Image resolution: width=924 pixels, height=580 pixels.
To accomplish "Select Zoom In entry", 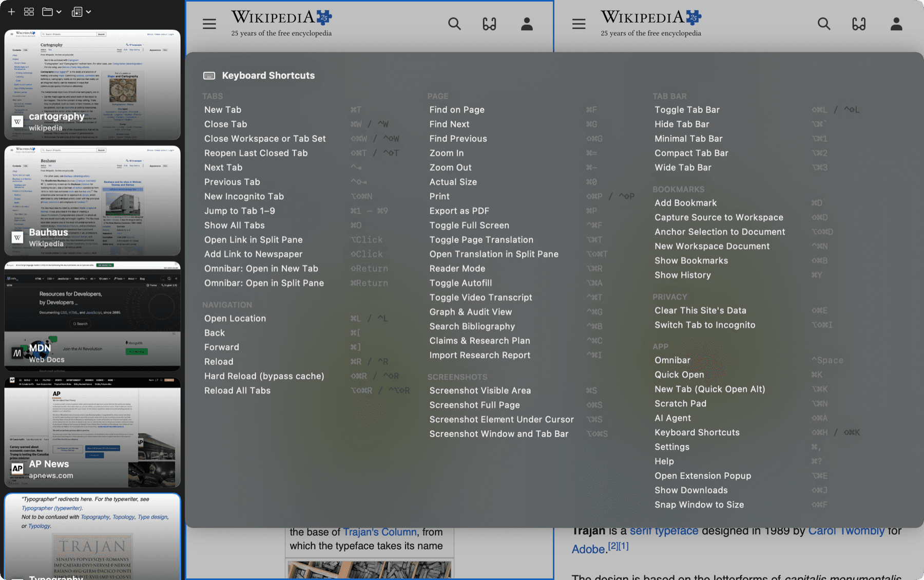I will (x=532, y=153).
